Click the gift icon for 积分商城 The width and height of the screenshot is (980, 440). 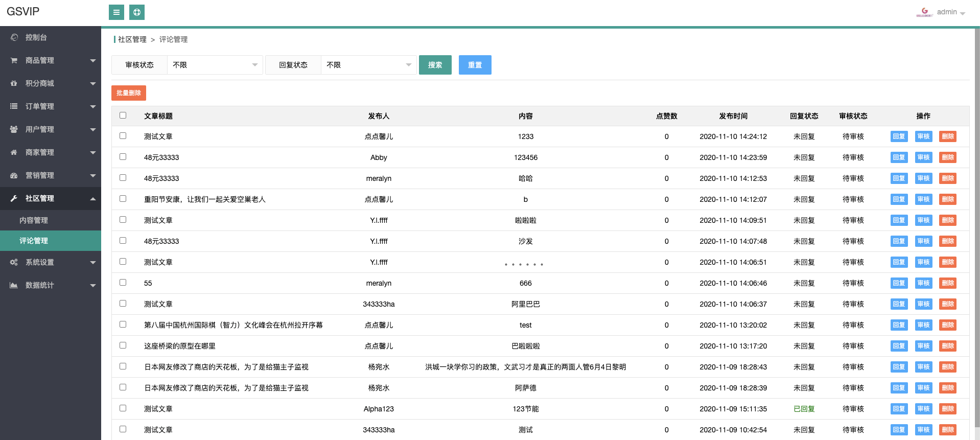pos(14,83)
